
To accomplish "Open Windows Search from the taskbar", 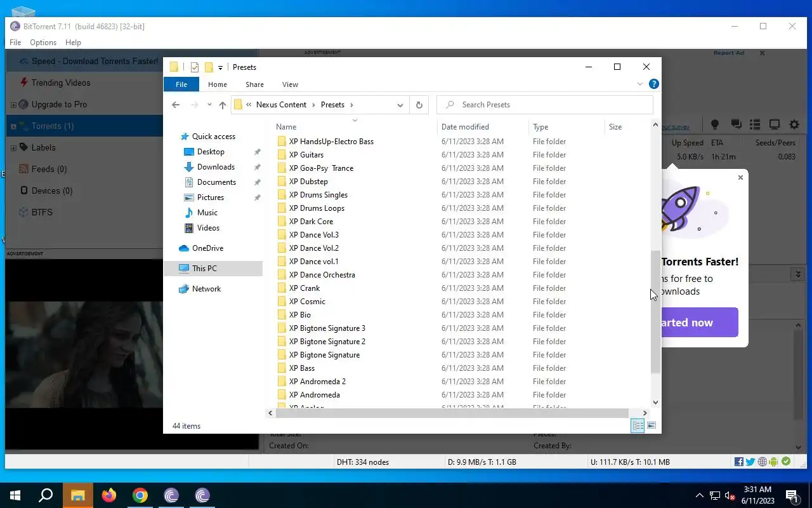I will tap(46, 495).
